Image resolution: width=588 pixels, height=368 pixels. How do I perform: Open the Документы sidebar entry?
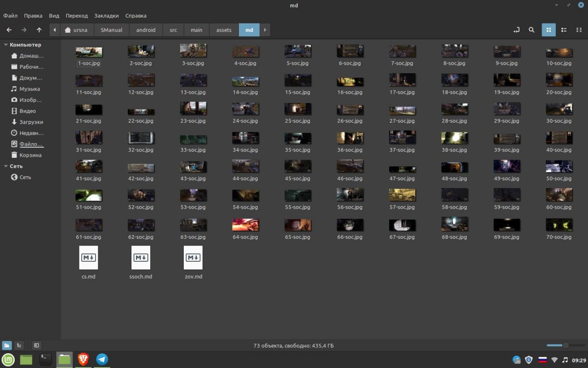click(28, 78)
